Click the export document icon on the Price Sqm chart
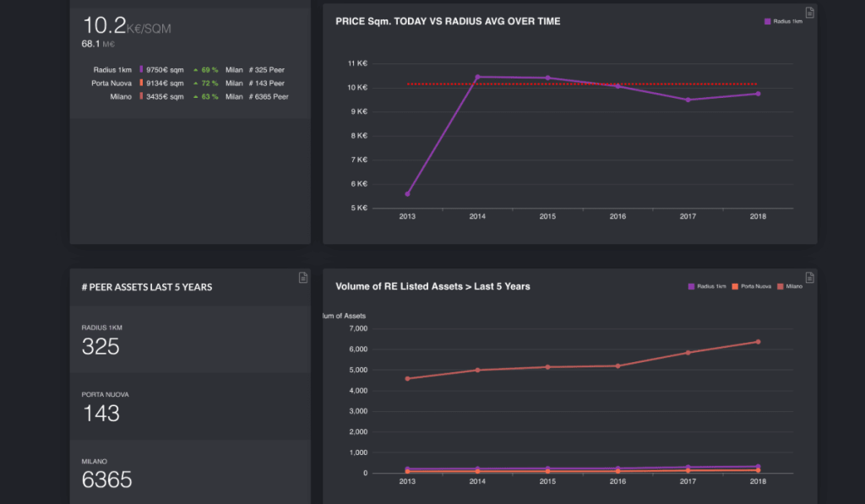Screen dimensions: 865x504 click(809, 13)
